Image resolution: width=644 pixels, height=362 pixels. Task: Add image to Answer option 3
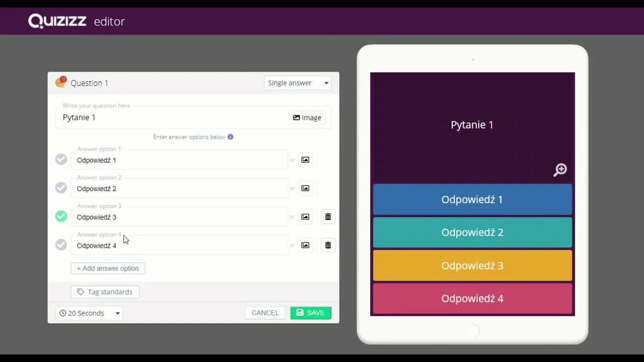pyautogui.click(x=305, y=217)
